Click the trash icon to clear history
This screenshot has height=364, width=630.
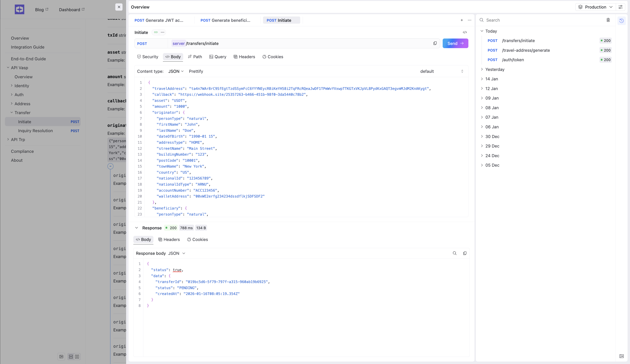coord(608,20)
